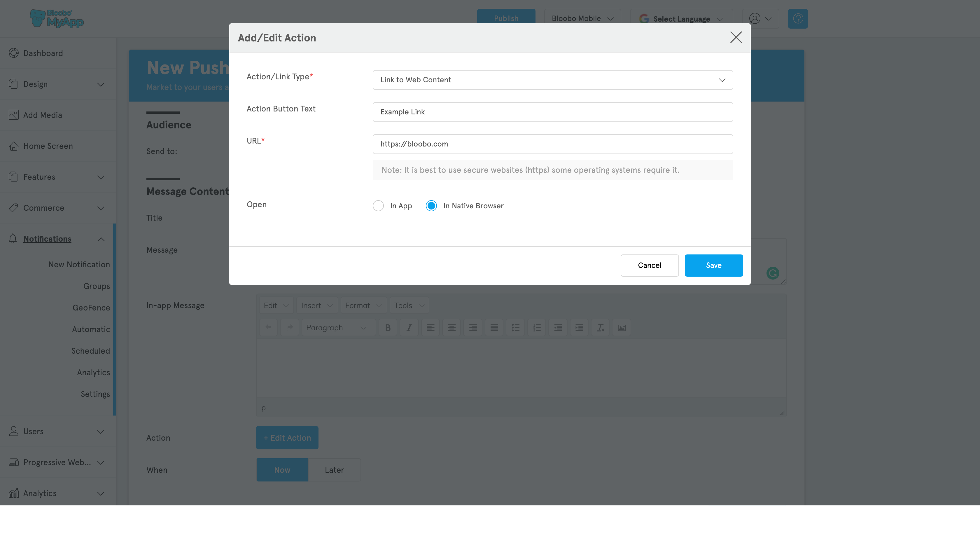The height and width of the screenshot is (534, 980).
Task: Open Add Media in sidebar
Action: click(43, 115)
